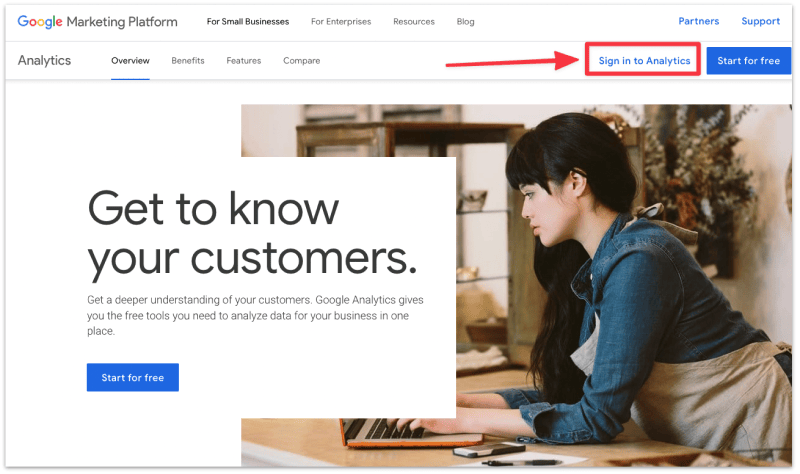The image size is (800, 474).
Task: Switch to the Benefits tab
Action: [188, 60]
